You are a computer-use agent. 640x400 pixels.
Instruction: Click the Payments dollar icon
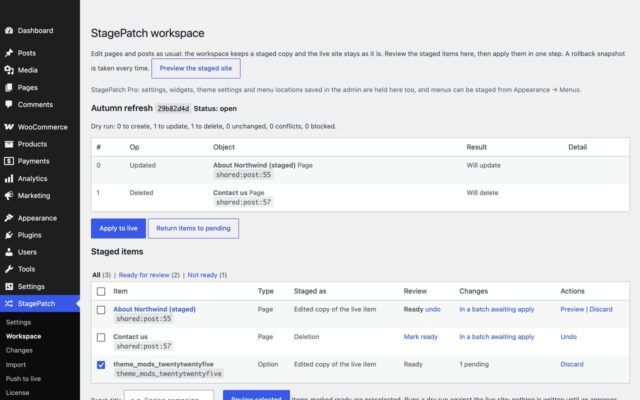point(9,161)
